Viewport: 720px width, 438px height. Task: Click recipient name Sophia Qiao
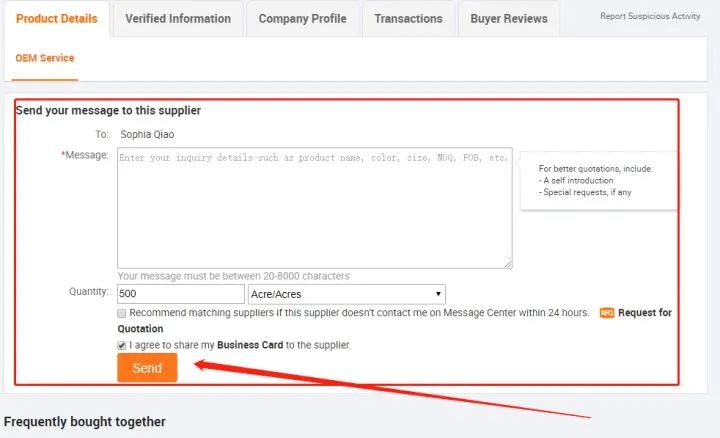tap(147, 135)
